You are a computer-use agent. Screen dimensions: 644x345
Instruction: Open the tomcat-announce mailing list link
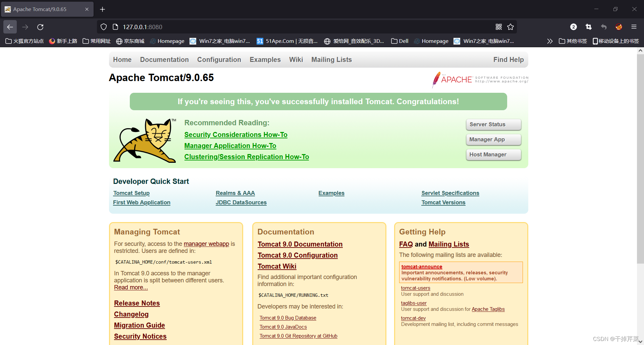(422, 267)
